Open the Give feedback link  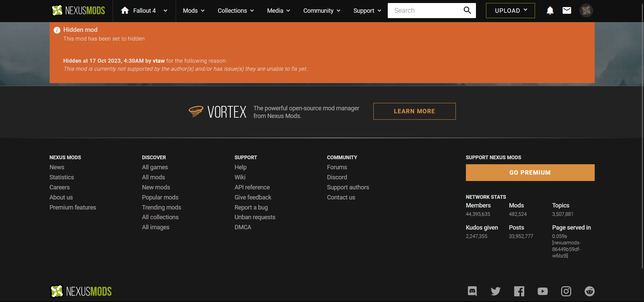(253, 197)
